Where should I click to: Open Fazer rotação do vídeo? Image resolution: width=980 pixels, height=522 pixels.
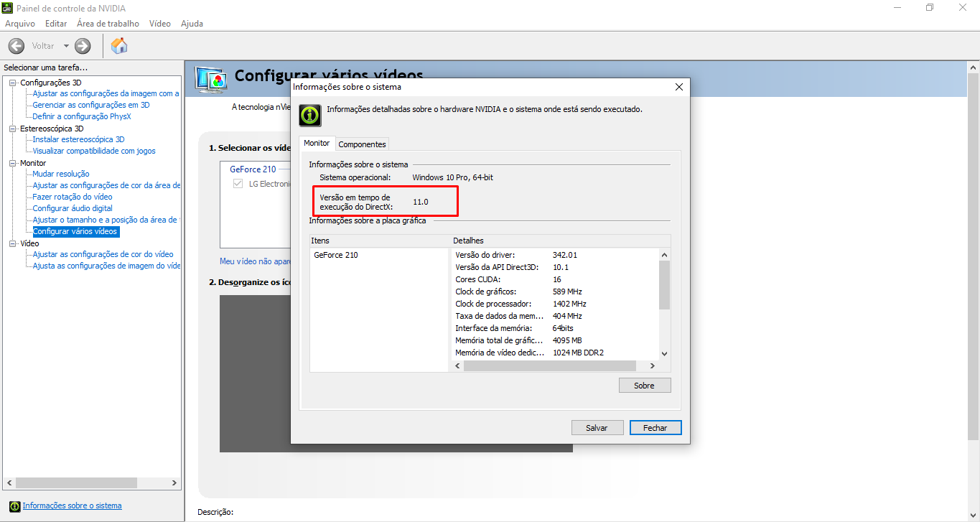click(73, 197)
